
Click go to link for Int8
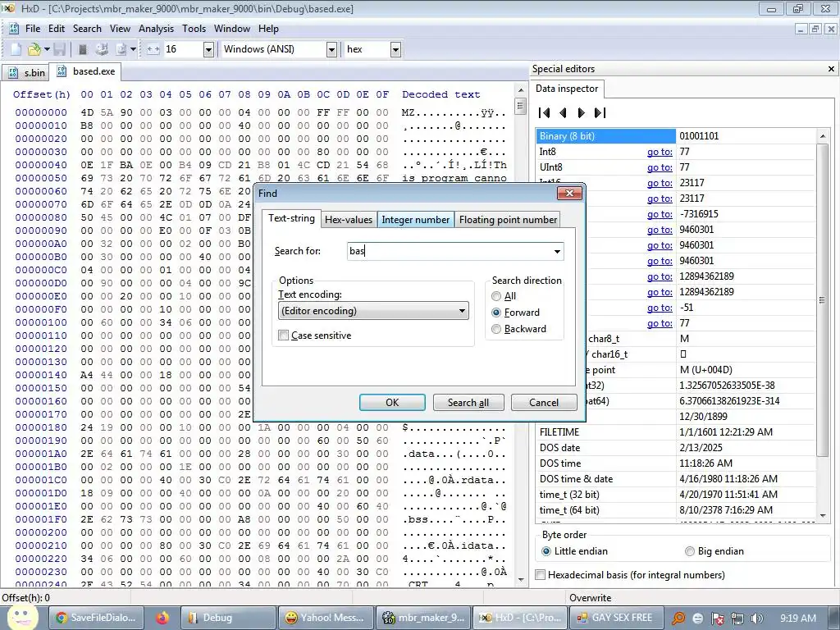tap(660, 152)
